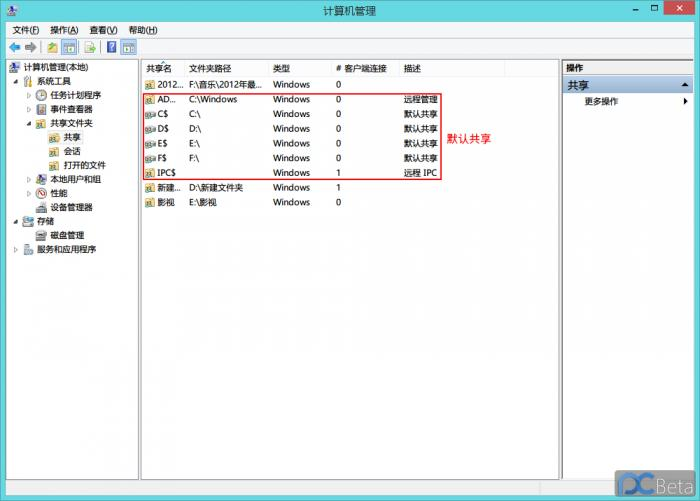Expand the 任务计划程序 node arrow

point(29,95)
